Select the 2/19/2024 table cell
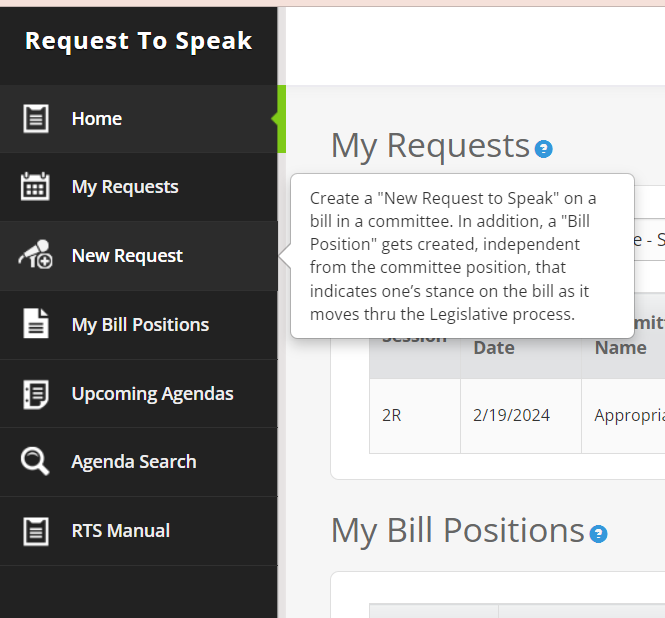 521,416
